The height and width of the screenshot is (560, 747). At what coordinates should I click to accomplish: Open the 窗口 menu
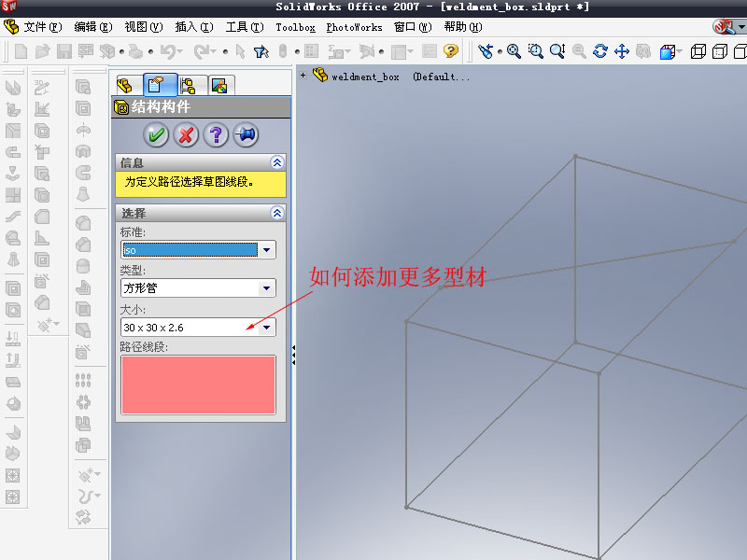pyautogui.click(x=413, y=27)
